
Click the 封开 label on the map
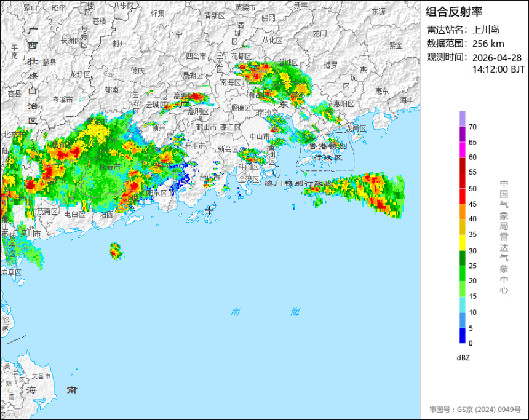(119, 44)
